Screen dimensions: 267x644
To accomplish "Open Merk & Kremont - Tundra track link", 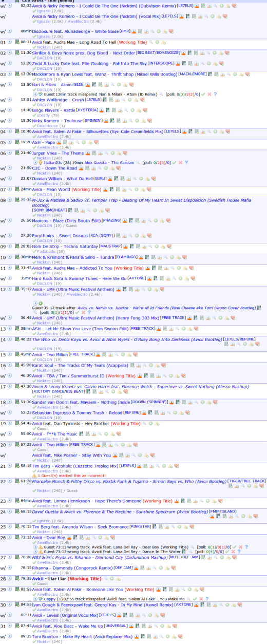I will pos(73,256).
